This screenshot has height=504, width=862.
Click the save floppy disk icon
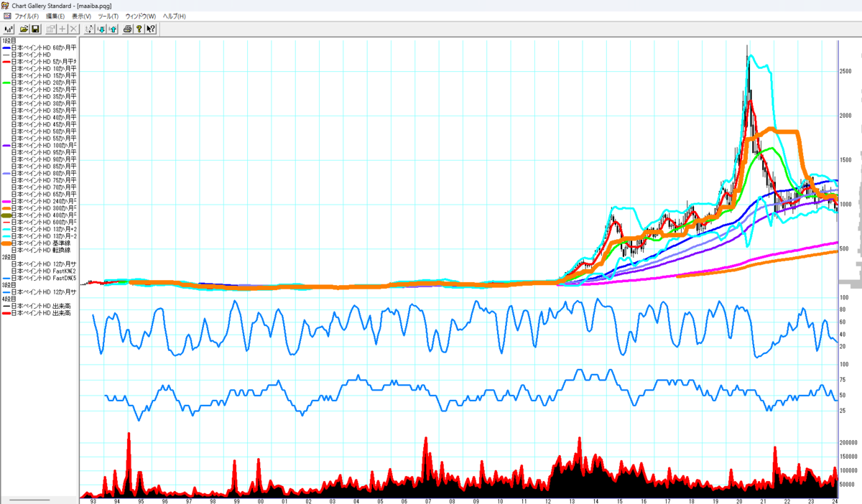pyautogui.click(x=35, y=29)
